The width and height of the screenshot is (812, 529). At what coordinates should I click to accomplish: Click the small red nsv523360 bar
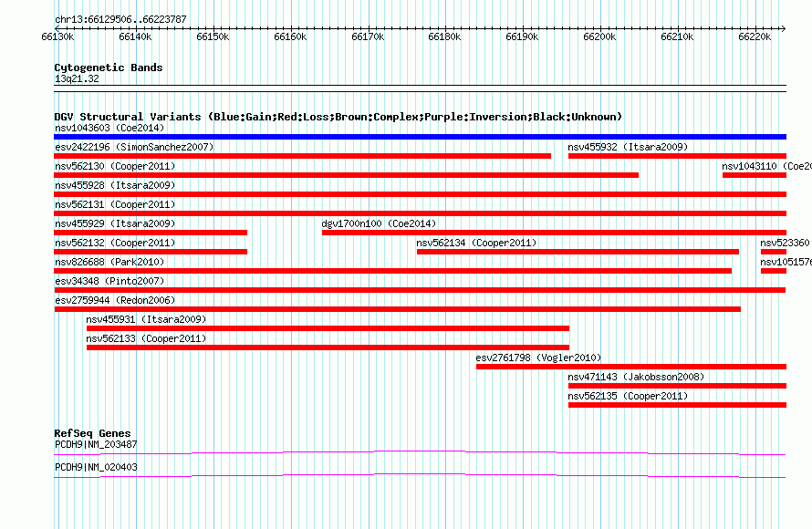774,252
